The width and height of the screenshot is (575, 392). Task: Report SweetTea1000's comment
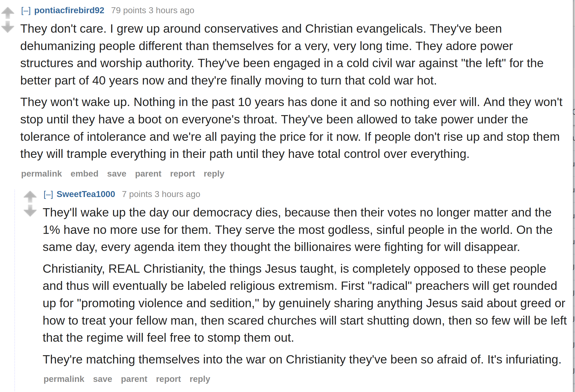168,379
